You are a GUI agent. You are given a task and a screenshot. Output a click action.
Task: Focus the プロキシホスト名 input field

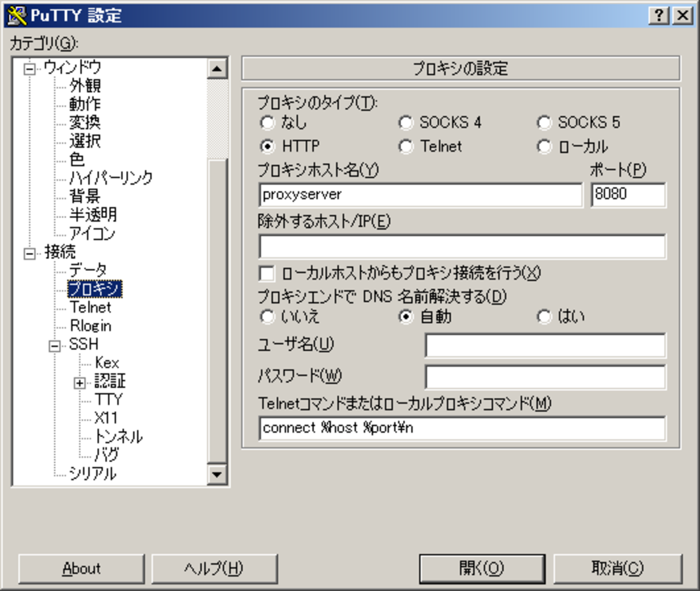[421, 195]
